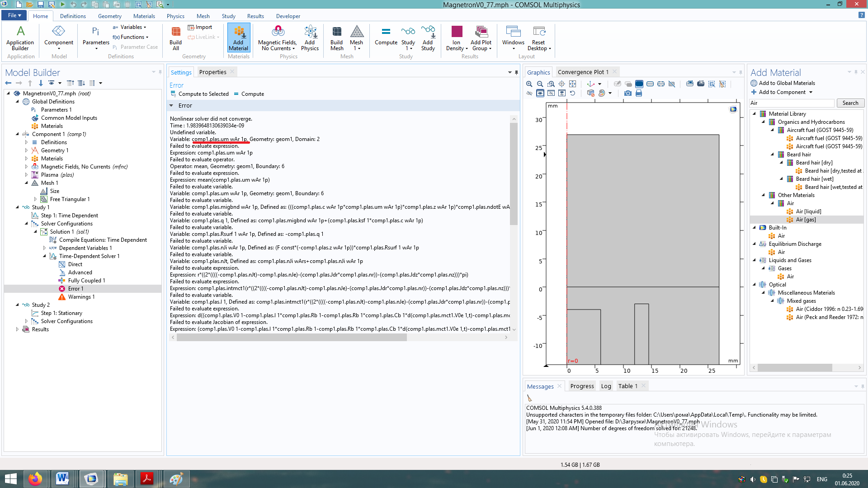Image resolution: width=868 pixels, height=488 pixels.
Task: Switch to the Physics ribbon tab
Action: pos(175,16)
